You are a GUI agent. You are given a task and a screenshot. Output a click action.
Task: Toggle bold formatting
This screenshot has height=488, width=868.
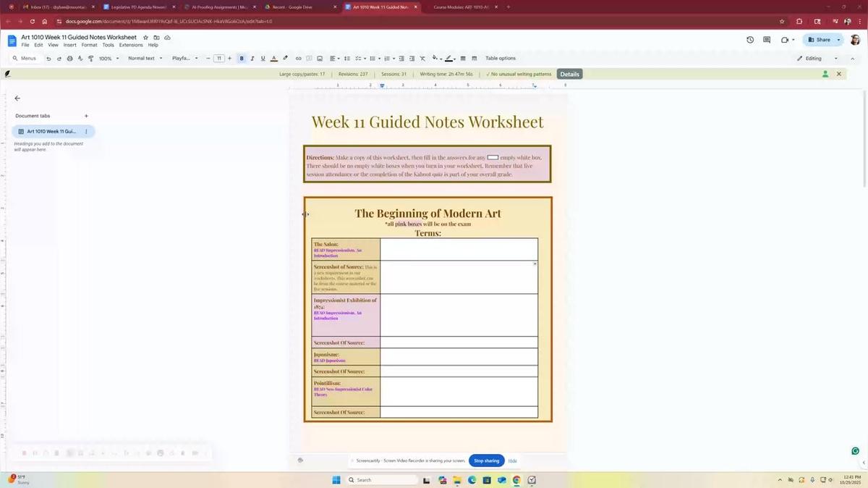(242, 58)
